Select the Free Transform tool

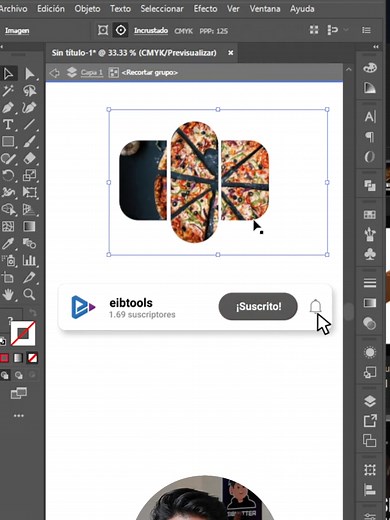point(29,192)
